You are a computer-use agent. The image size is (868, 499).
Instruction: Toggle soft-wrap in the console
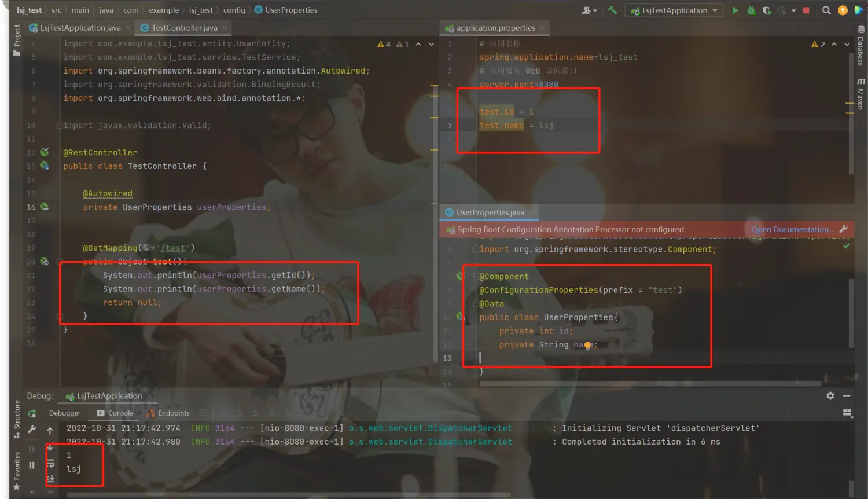pos(50,463)
